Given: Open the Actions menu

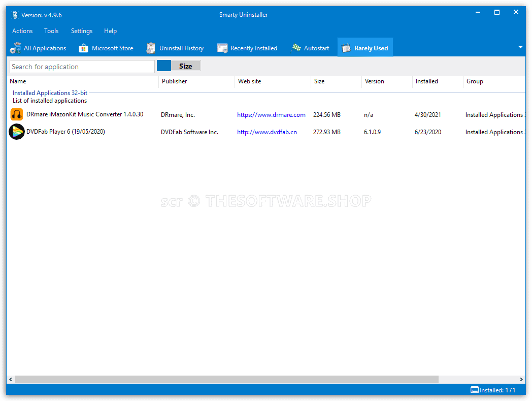Looking at the screenshot, I should [x=22, y=31].
